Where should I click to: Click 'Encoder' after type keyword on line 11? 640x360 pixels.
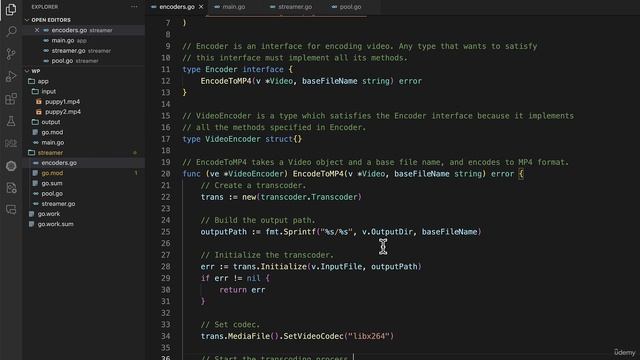click(221, 69)
